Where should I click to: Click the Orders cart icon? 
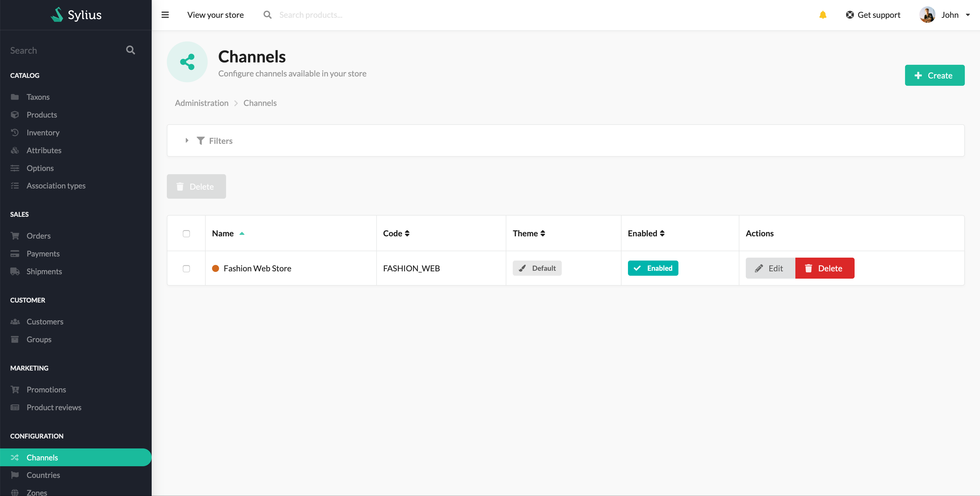point(15,236)
